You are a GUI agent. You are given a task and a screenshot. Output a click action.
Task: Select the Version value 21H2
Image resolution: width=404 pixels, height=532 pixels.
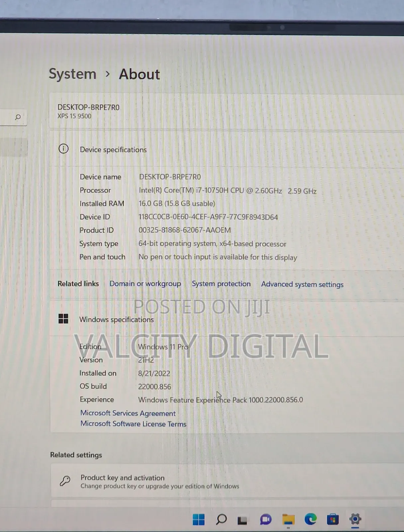(146, 360)
